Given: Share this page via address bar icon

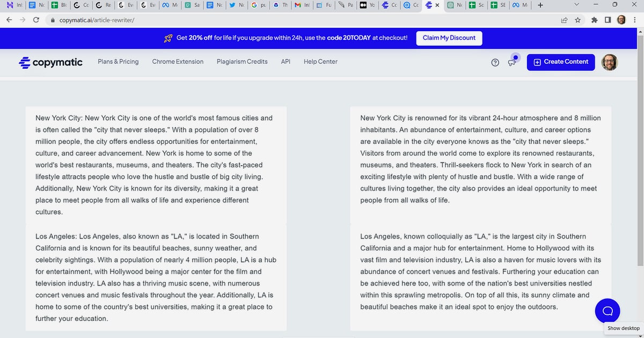Looking at the screenshot, I should click(x=564, y=20).
